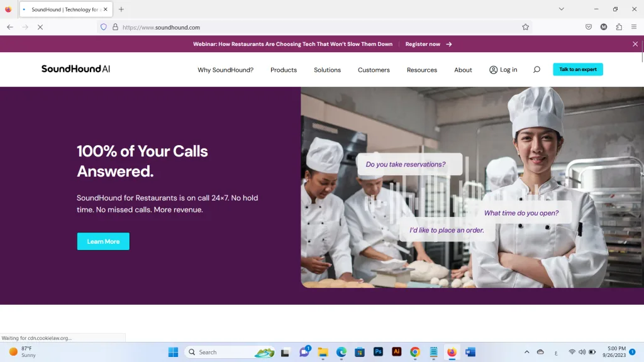Screen dimensions: 644x362
Task: Open the Customers menu
Action: (374, 70)
